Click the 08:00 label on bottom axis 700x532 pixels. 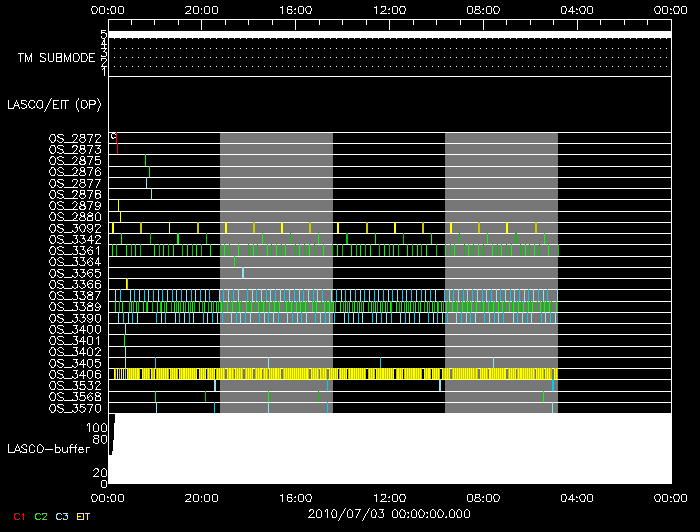coord(483,498)
